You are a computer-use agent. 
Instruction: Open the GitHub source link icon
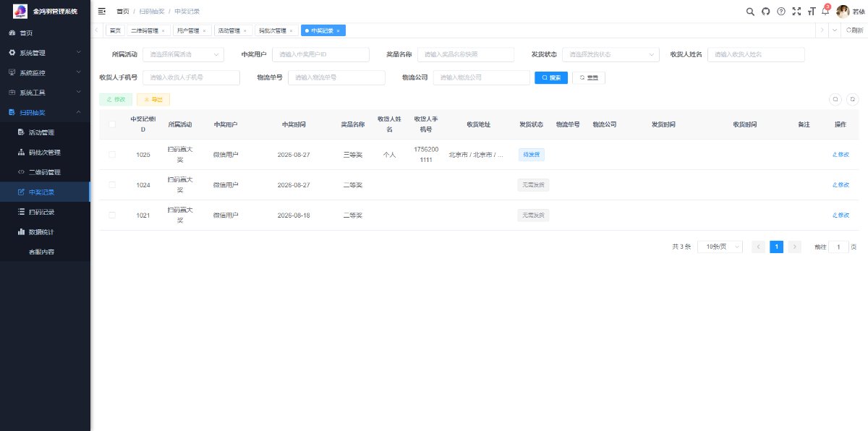coord(765,11)
